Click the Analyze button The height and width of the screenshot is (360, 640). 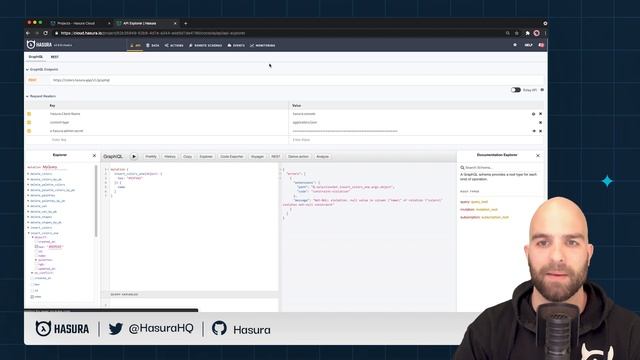[x=322, y=156]
